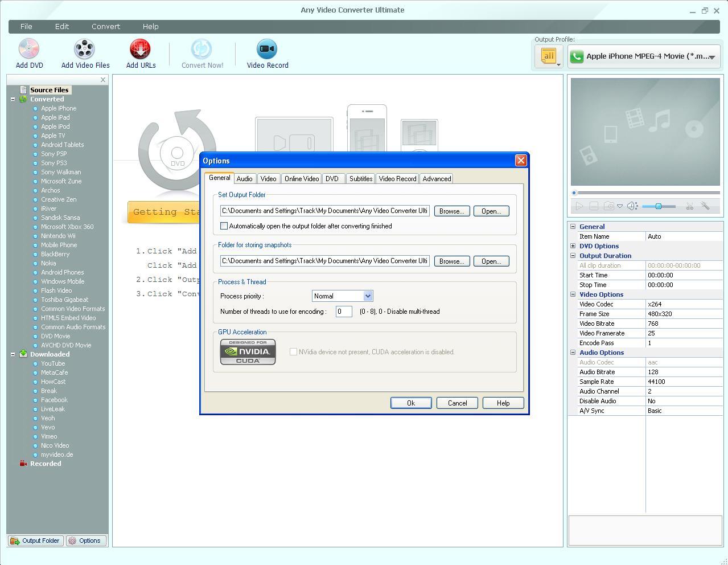Image resolution: width=728 pixels, height=565 pixels.
Task: Open the Output Profile dropdown
Action: pos(644,56)
